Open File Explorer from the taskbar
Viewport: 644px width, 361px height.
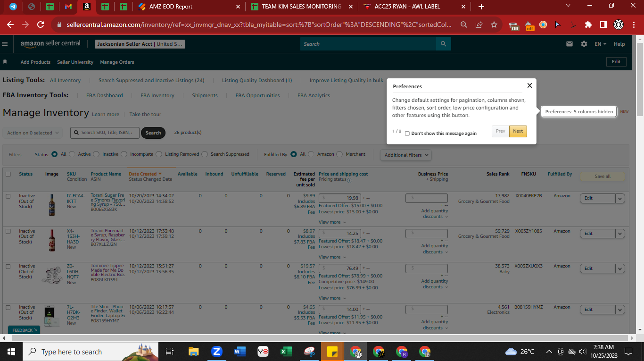point(193,352)
